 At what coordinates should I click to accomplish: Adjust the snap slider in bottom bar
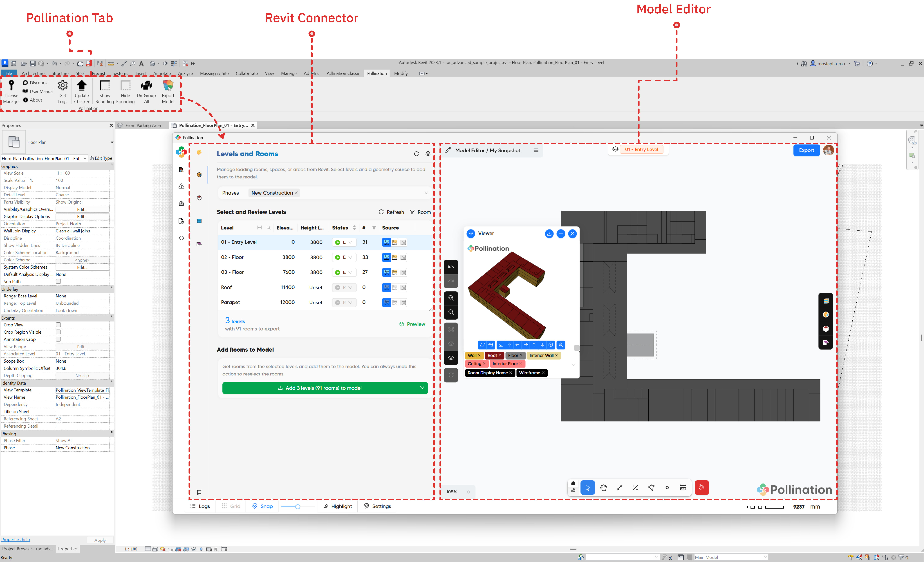pos(297,506)
